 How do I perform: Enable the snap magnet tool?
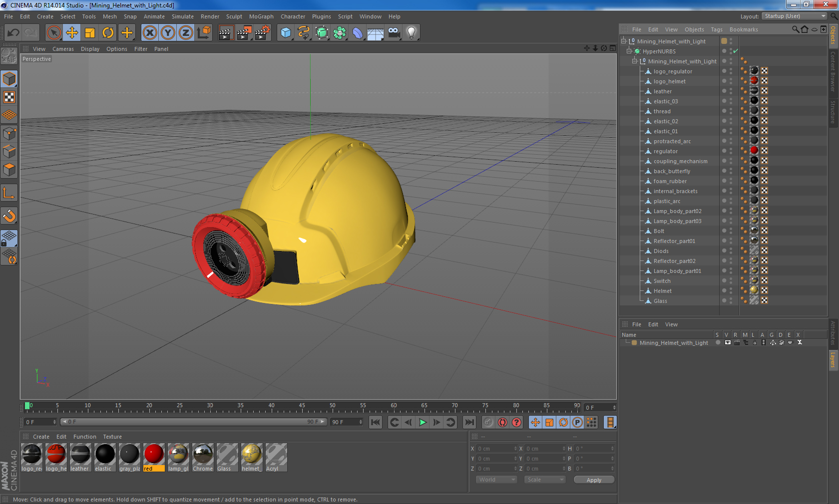9,216
